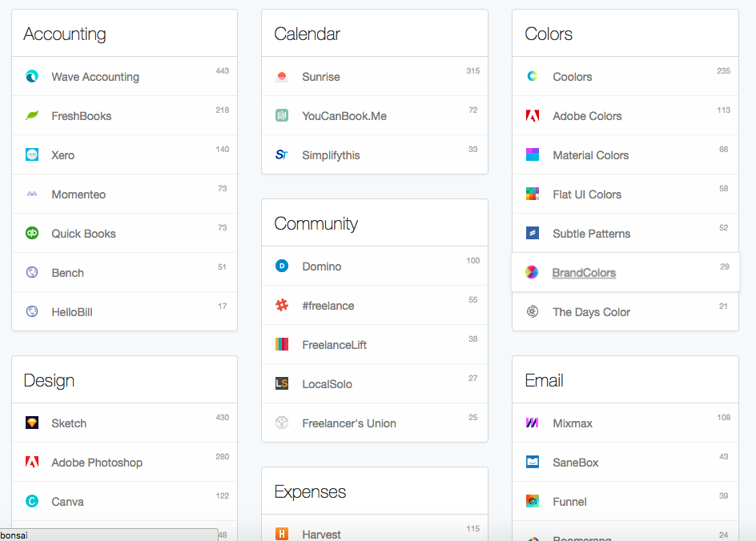
Task: Click the Harvest orange H icon
Action: coord(282,534)
